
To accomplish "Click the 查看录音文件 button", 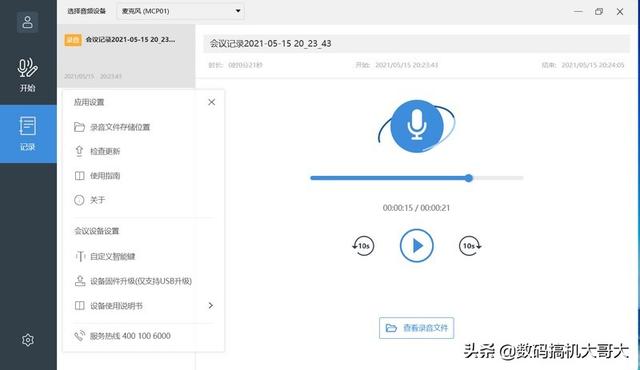I will tap(416, 328).
